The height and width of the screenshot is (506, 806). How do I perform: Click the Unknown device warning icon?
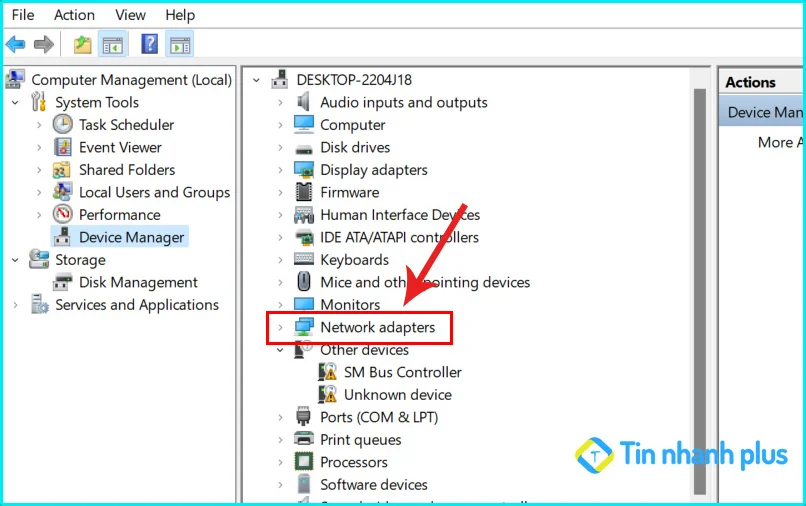(327, 394)
